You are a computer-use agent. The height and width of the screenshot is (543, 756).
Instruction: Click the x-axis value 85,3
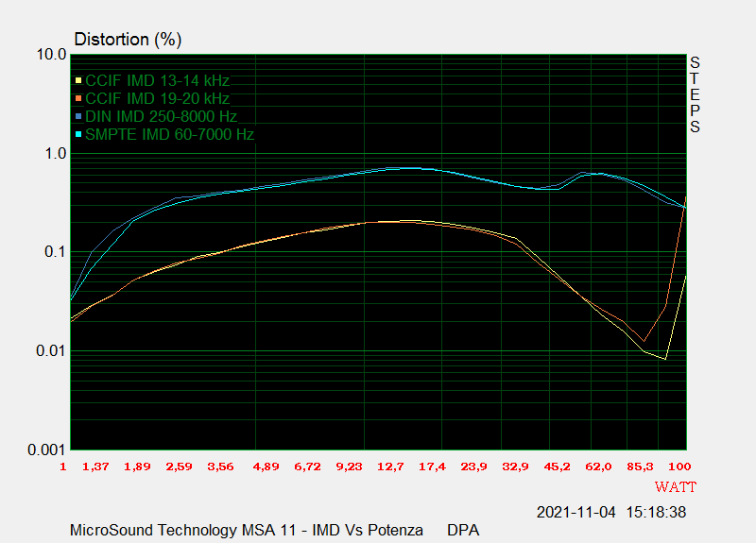pyautogui.click(x=640, y=467)
